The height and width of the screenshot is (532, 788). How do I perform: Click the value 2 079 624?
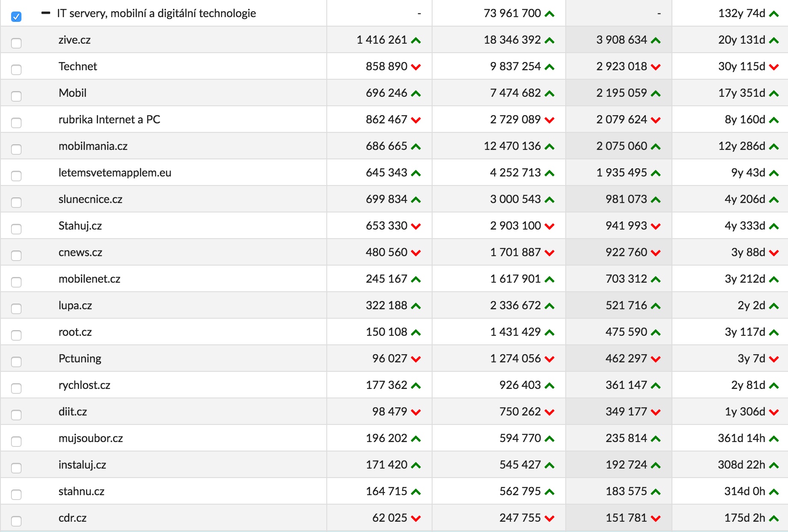pos(622,120)
